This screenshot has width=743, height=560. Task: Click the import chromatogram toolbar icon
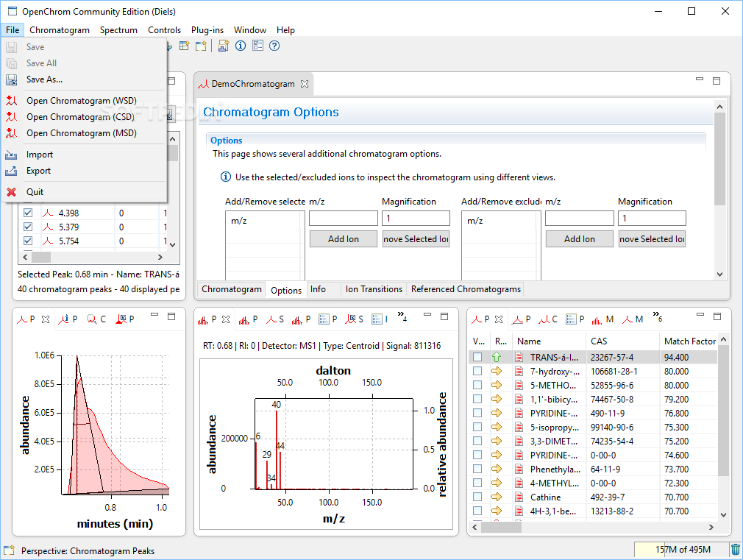pyautogui.click(x=223, y=46)
